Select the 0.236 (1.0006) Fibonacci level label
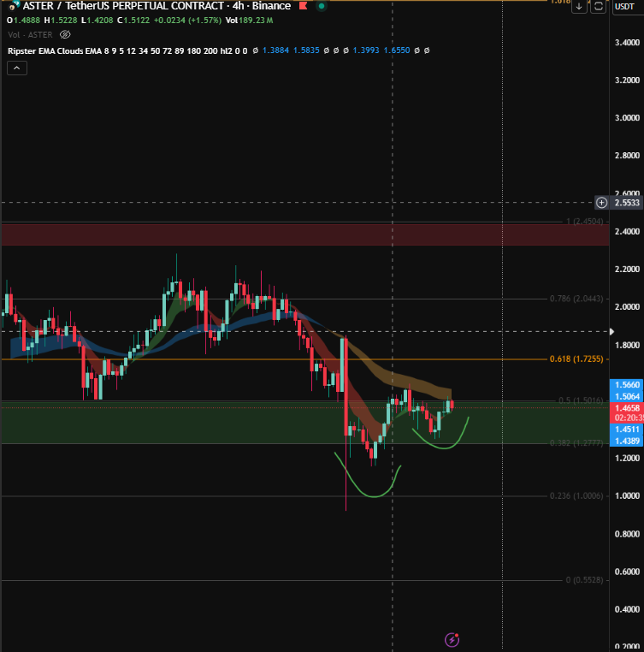Image resolution: width=644 pixels, height=652 pixels. 576,495
